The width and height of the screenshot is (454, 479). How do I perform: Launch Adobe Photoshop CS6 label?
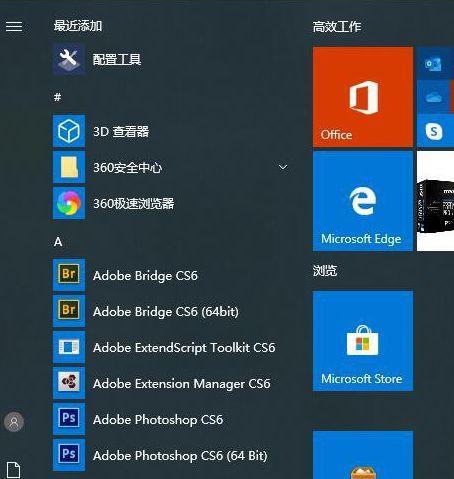[x=158, y=420]
